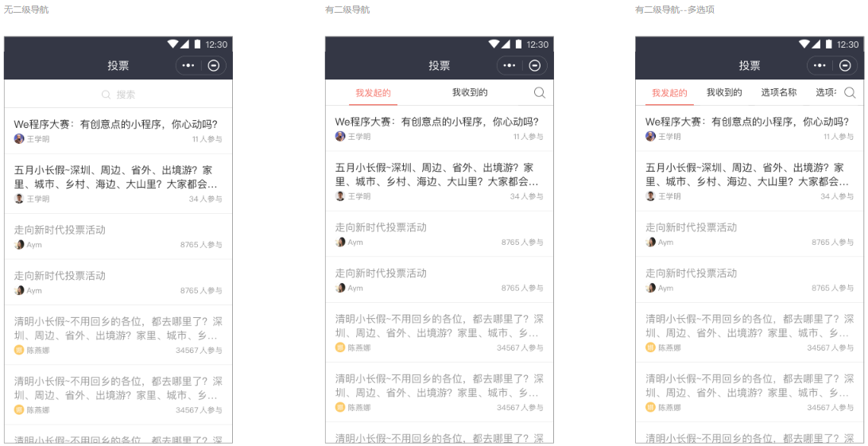The width and height of the screenshot is (868, 446).
Task: Click '11 人参与' in 无二级导航 mockup
Action: coord(207,139)
